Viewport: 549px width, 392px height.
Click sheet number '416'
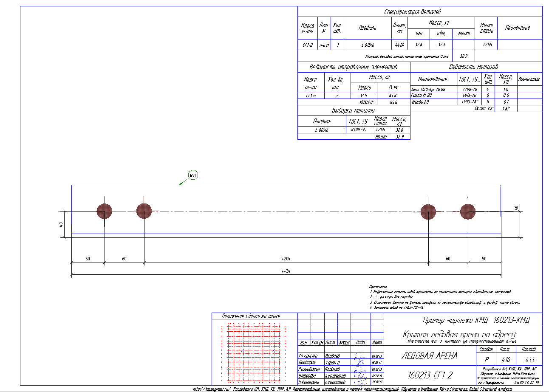coord(506,359)
